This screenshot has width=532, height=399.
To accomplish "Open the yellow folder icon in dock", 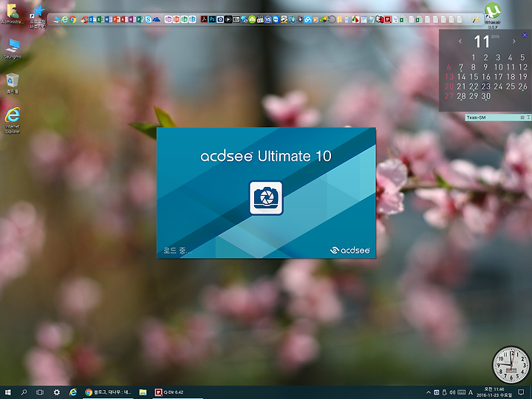I will (x=340, y=20).
